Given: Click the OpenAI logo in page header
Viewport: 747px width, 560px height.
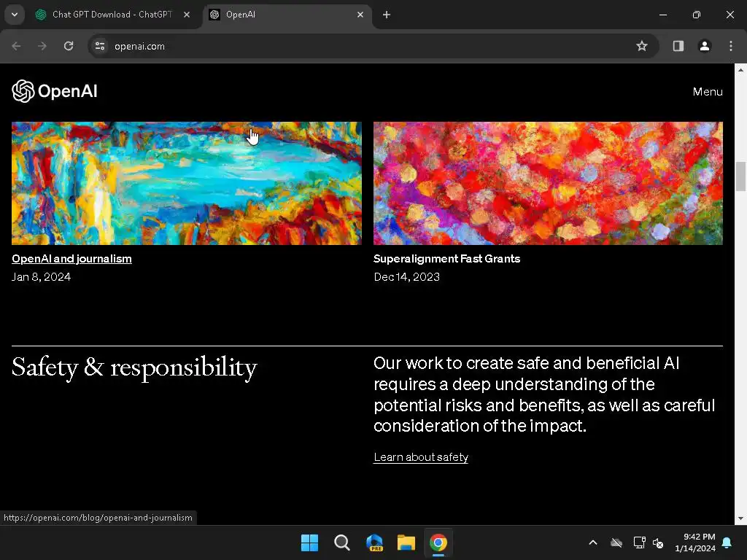Looking at the screenshot, I should 54,91.
